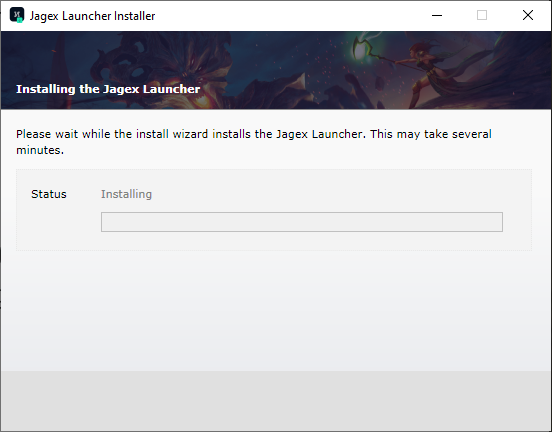
Task: Click the Jagex Launcher icon in title bar
Action: click(x=17, y=15)
